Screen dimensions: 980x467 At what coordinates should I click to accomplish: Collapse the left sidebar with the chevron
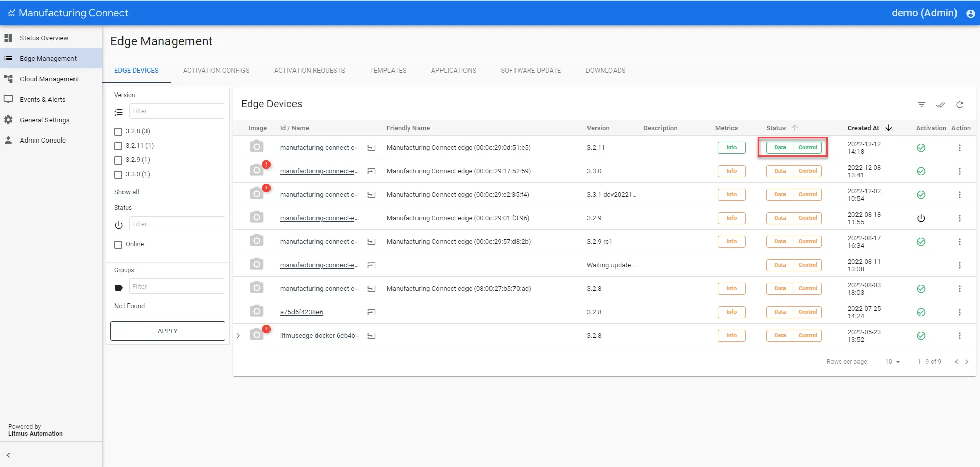click(8, 455)
